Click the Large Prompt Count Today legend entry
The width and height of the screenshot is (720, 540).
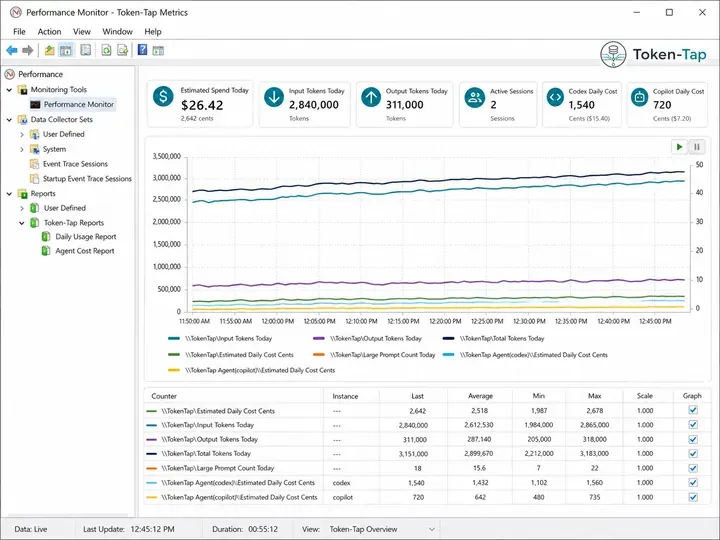click(x=374, y=355)
